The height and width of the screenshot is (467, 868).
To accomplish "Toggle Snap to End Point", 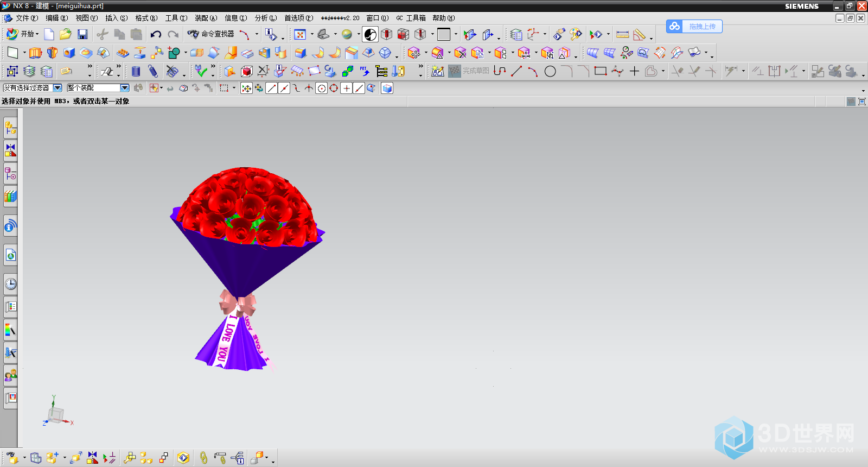I will tap(272, 88).
